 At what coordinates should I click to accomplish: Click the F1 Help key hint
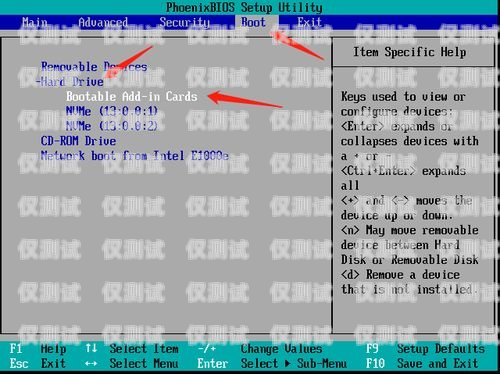[38, 349]
